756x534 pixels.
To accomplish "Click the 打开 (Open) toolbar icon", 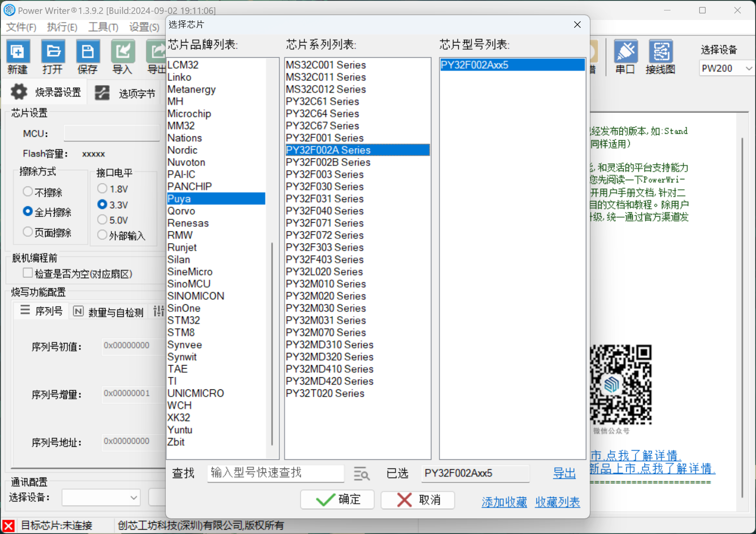I will (53, 57).
